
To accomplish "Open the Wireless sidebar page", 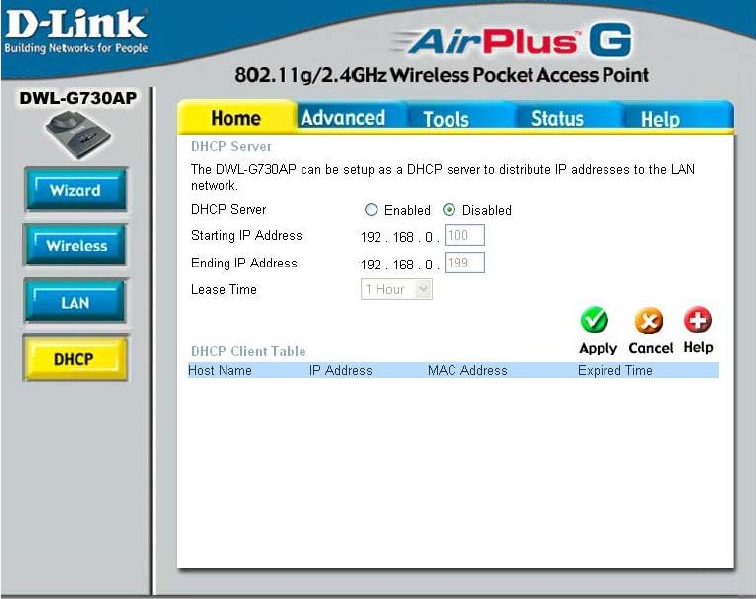I will [76, 245].
